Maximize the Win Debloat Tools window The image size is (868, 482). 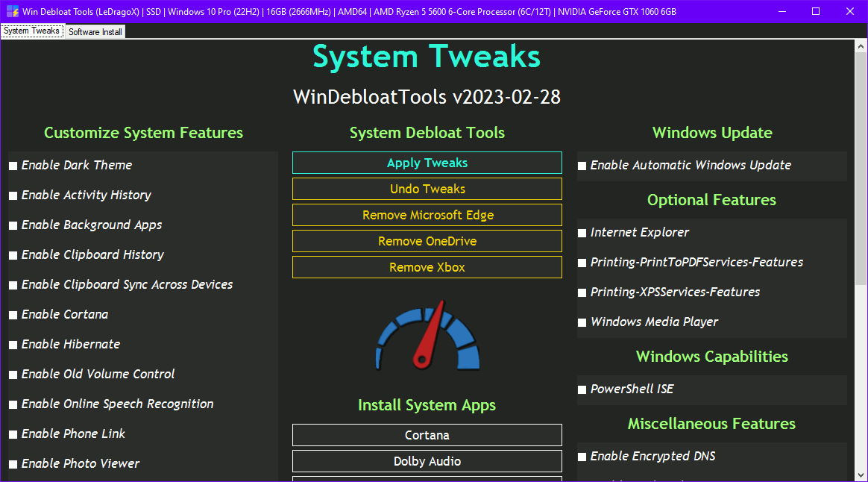pos(816,12)
